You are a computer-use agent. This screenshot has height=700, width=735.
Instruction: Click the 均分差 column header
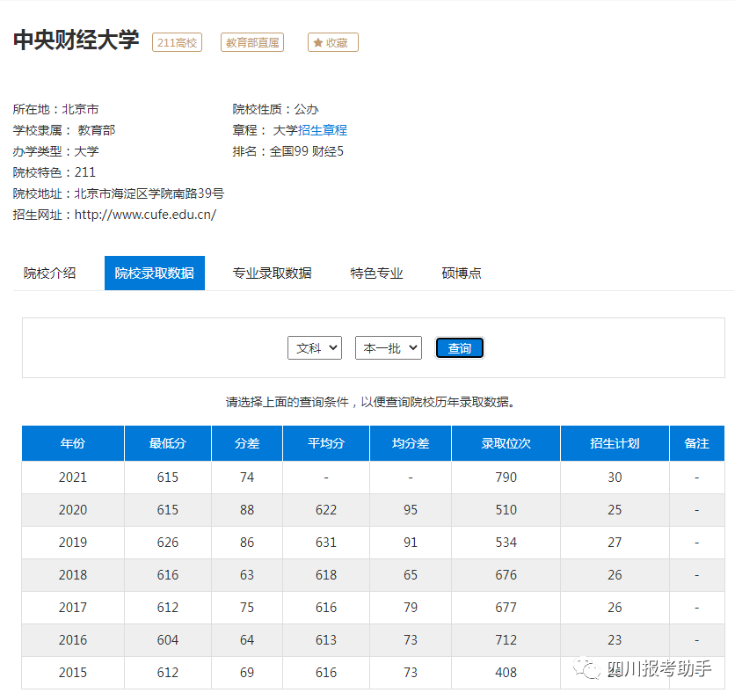tap(411, 443)
